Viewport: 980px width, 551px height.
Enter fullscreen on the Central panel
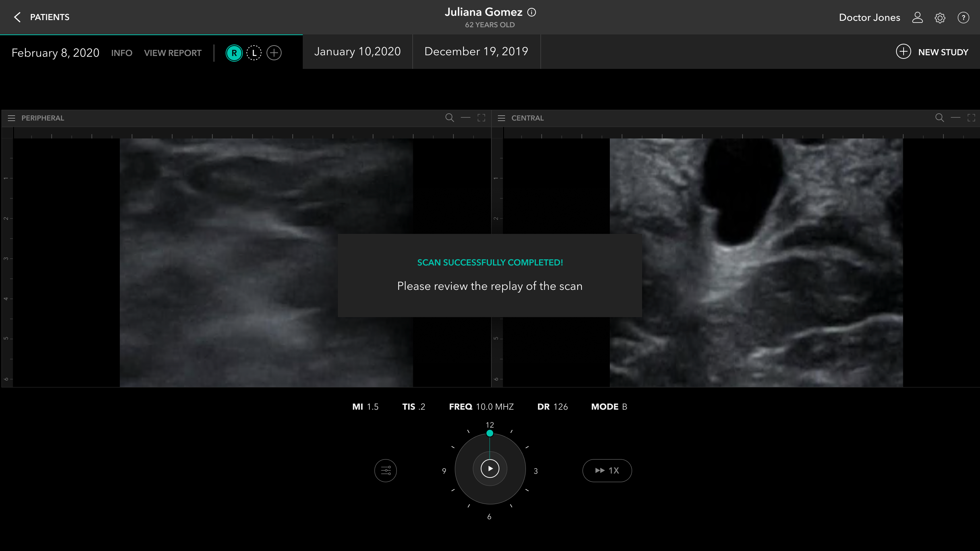pyautogui.click(x=971, y=118)
